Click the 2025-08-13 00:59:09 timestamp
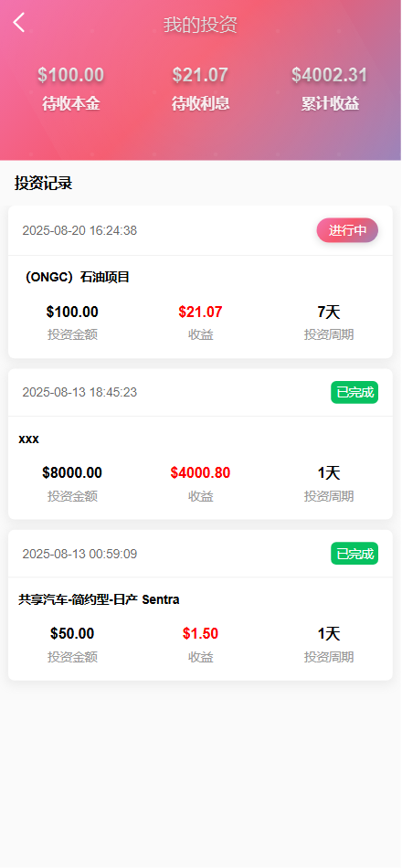Screen dimensions: 402x868 (79, 554)
